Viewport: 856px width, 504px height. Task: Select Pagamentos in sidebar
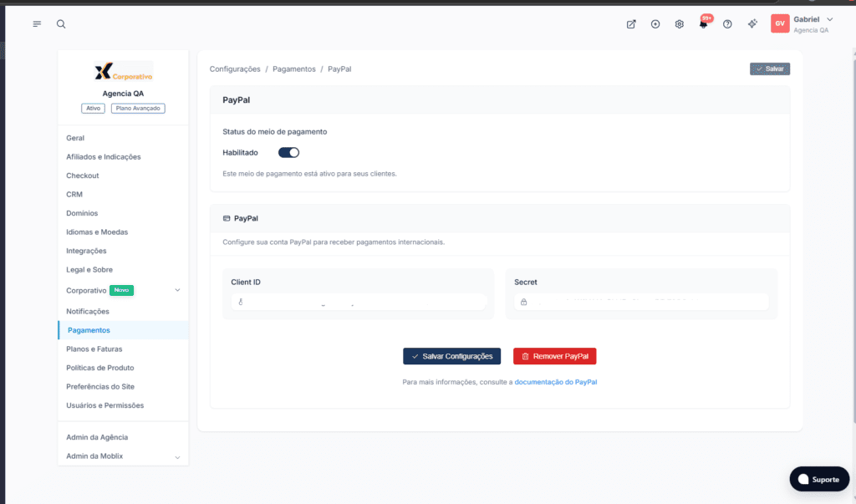point(124,330)
